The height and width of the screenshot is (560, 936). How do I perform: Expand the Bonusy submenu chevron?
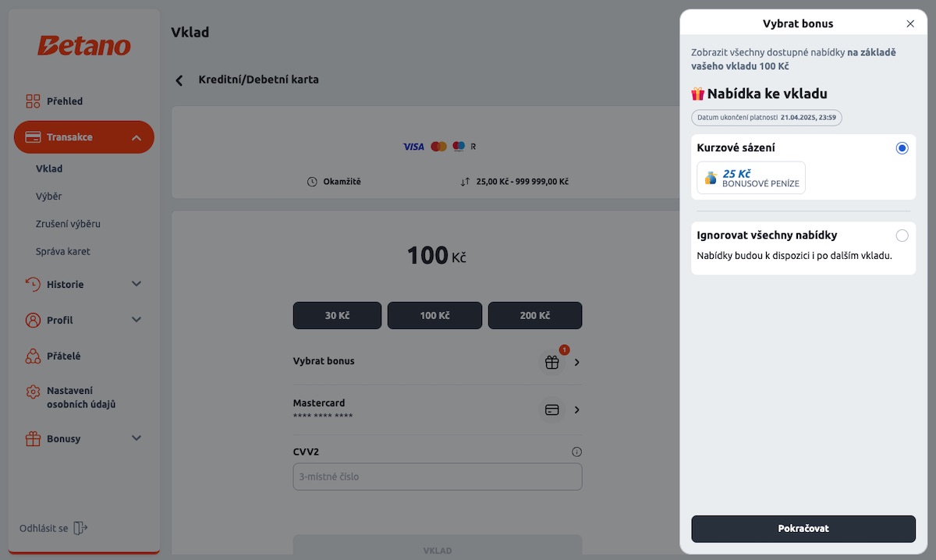tap(136, 438)
